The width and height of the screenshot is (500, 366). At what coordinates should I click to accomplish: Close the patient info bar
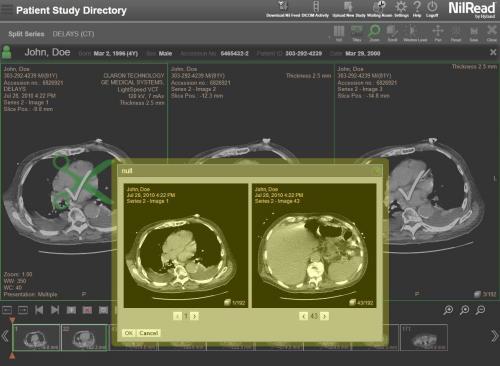click(x=493, y=52)
